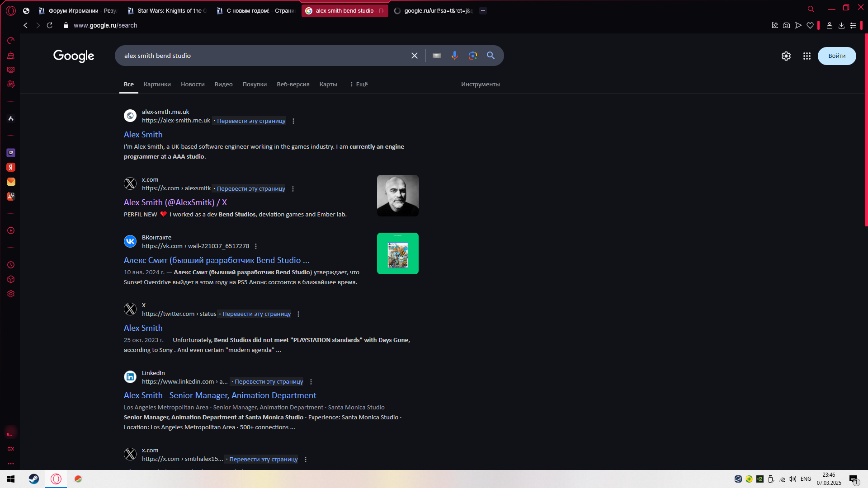Image resolution: width=868 pixels, height=488 pixels.
Task: Open the Opera menu logo button
Action: (x=11, y=10)
